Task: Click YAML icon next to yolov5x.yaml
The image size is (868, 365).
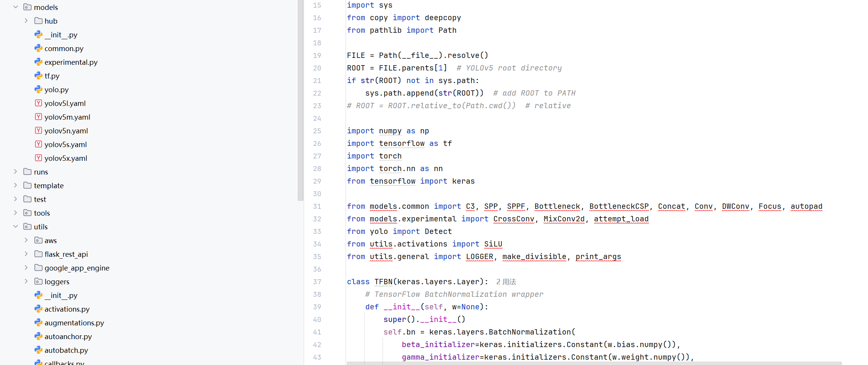Action: (x=38, y=158)
